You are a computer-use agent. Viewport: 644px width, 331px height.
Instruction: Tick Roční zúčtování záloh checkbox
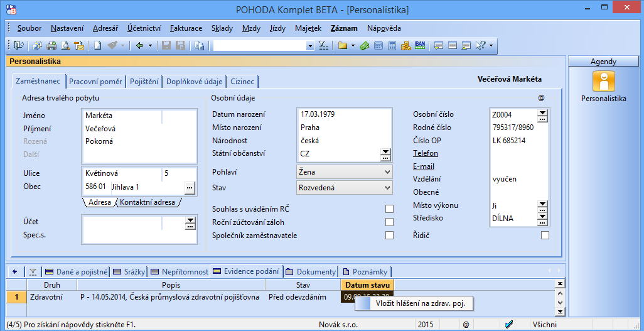[389, 222]
